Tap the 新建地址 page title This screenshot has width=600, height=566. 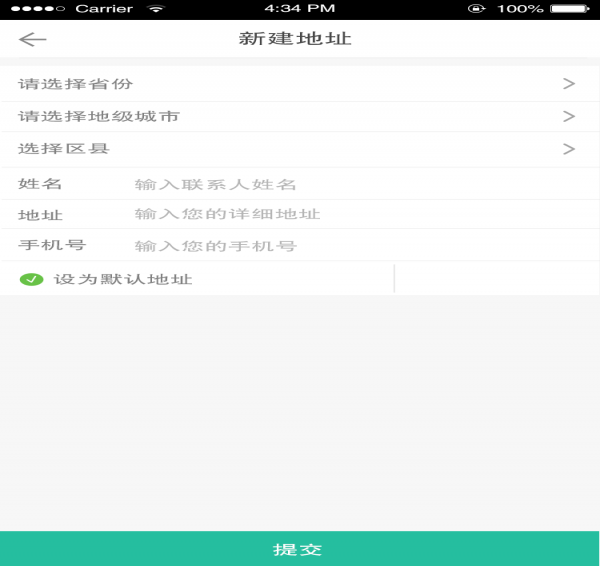tap(295, 39)
